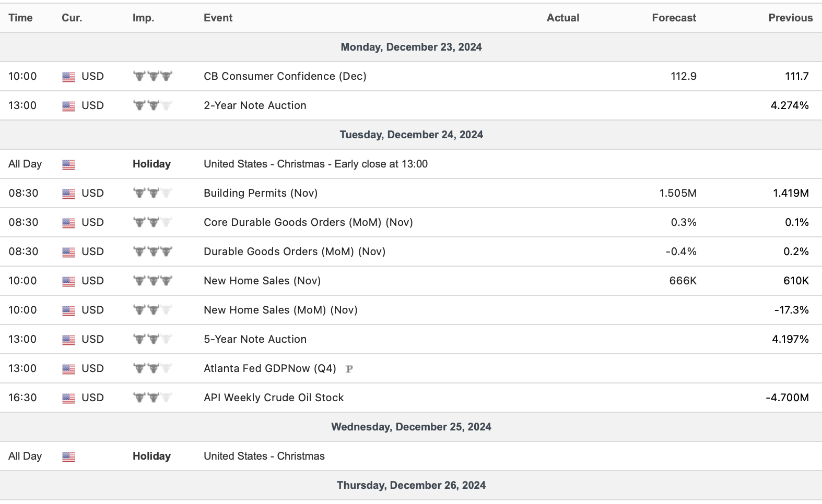Open the Core Durable Goods Orders event
The image size is (822, 504).
click(x=308, y=222)
